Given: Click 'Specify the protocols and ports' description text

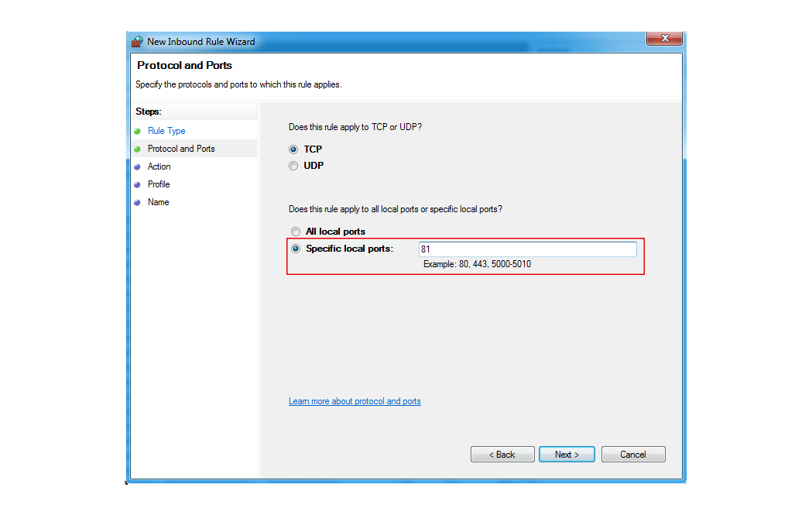Looking at the screenshot, I should 238,84.
